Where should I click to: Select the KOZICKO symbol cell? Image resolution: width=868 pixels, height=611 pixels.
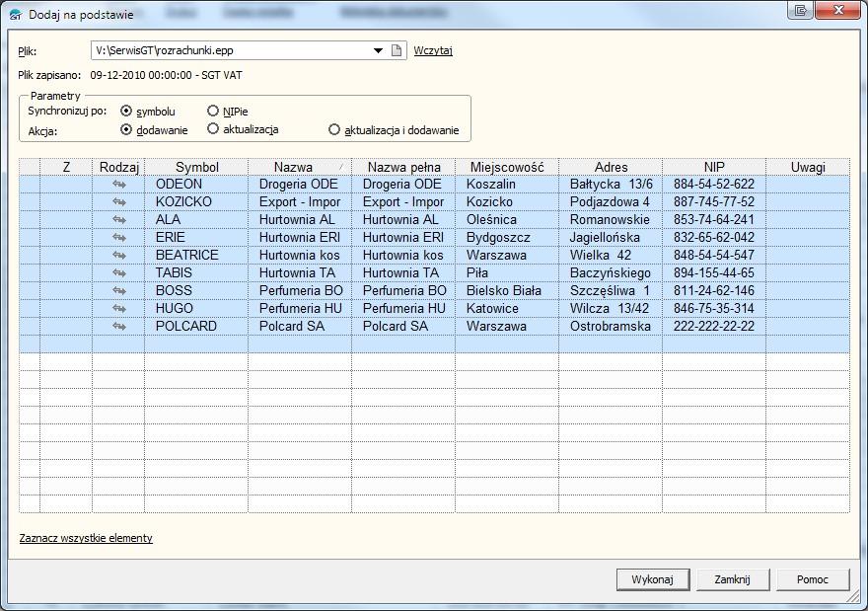[196, 201]
